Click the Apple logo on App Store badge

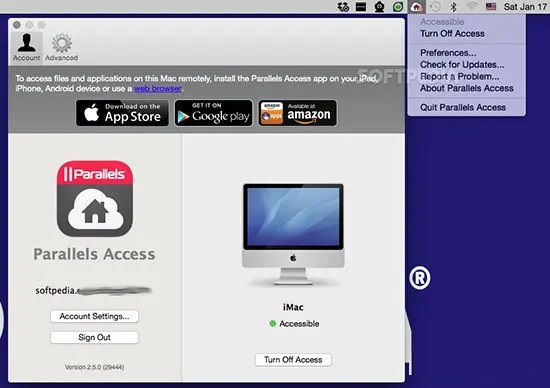pyautogui.click(x=92, y=113)
